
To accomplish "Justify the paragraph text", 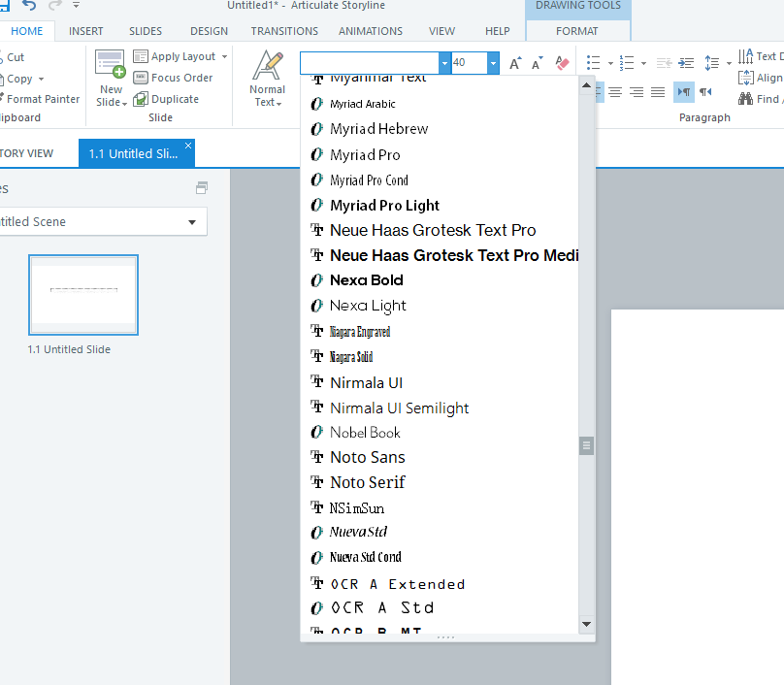I will pos(658,92).
